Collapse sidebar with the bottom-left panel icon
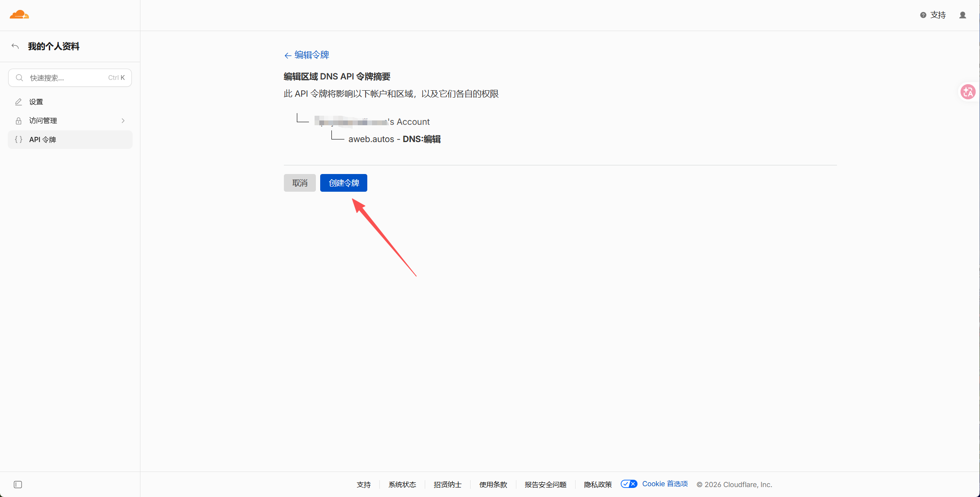The width and height of the screenshot is (980, 497). pyautogui.click(x=18, y=484)
